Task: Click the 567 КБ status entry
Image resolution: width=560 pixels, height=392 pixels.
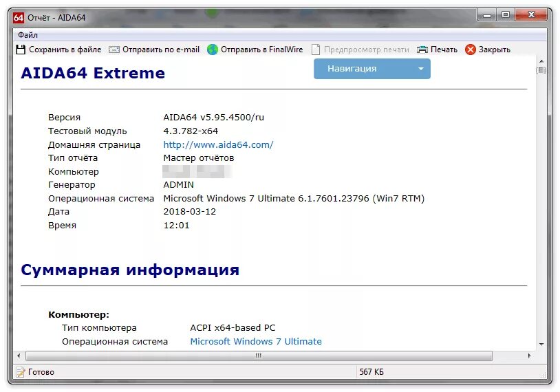Action: [371, 372]
